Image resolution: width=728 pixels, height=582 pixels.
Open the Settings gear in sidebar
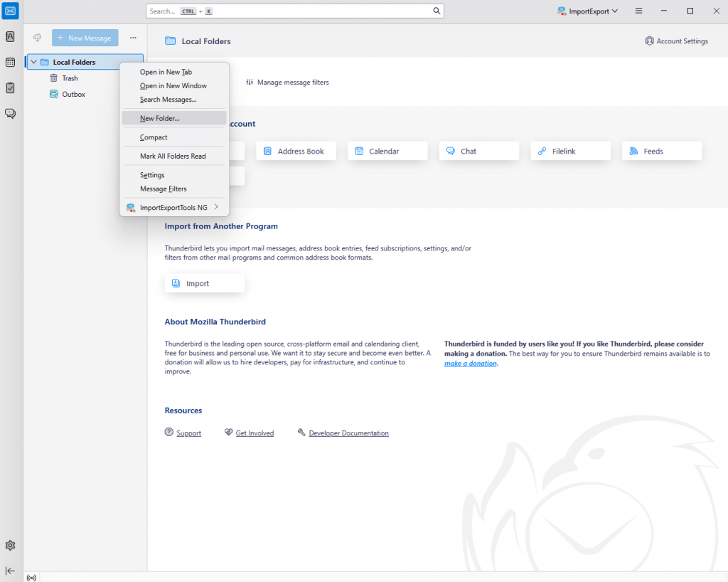click(x=10, y=545)
